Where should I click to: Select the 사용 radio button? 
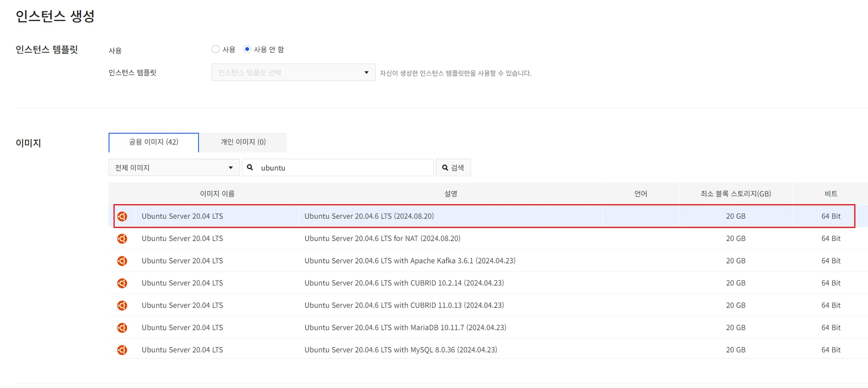tap(215, 49)
